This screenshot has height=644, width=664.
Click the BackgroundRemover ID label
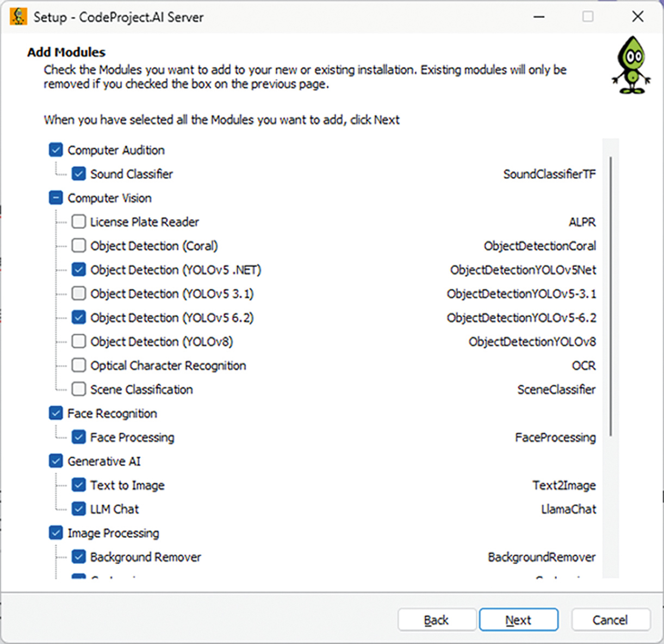click(x=542, y=557)
